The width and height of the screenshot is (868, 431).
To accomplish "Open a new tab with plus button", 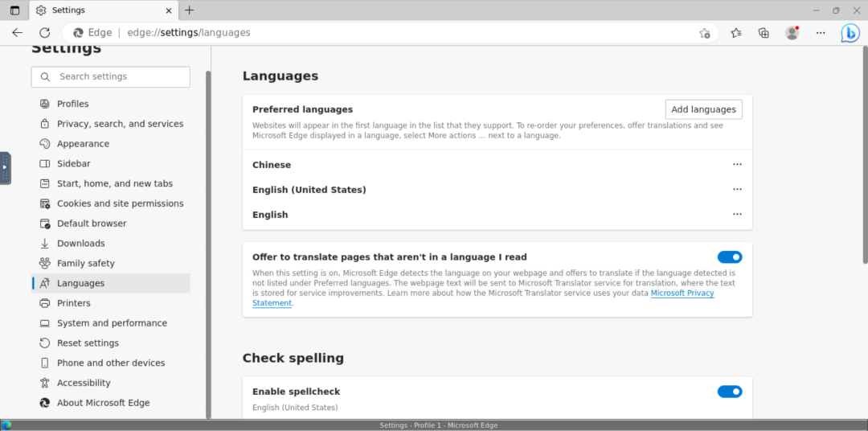I will click(x=190, y=10).
